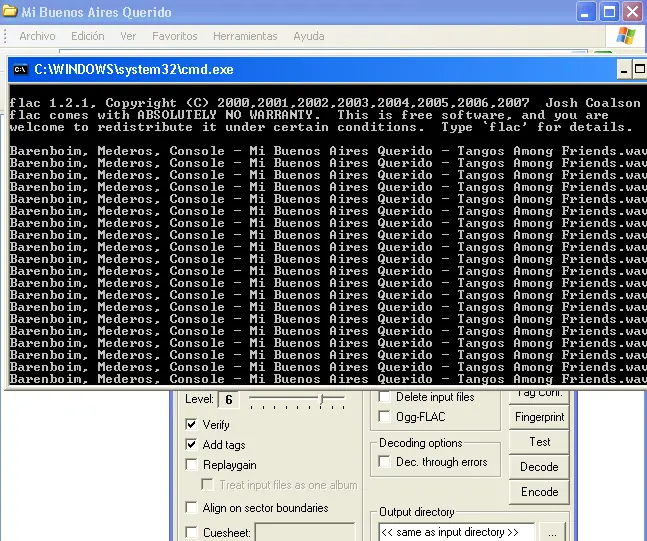Viewport: 647px width, 541px height.
Task: Click the Cuesheet path input field
Action: click(305, 533)
